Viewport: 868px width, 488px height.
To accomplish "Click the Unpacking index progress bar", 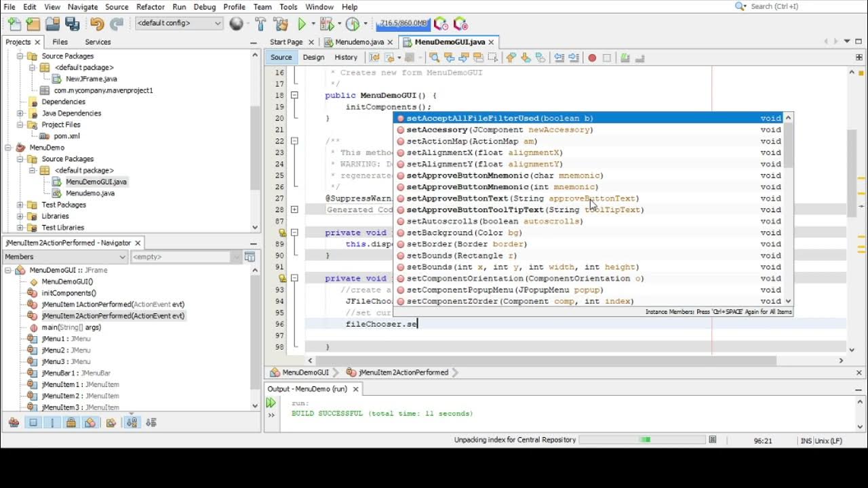I will (x=642, y=440).
